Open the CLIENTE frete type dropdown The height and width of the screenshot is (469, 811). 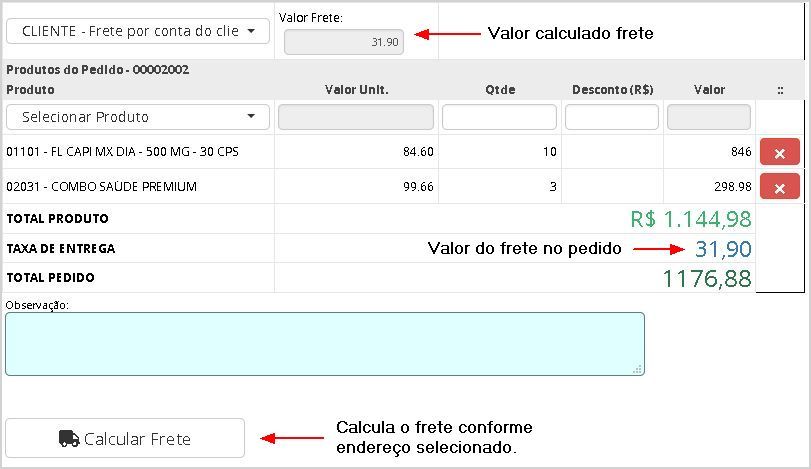(138, 31)
